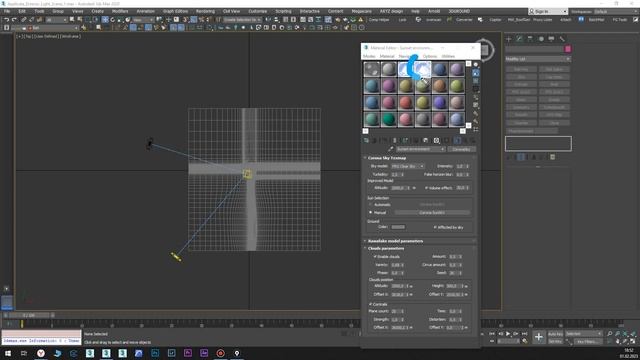Open Workspaces dropdown at top right
640x360 pixels.
616,11
